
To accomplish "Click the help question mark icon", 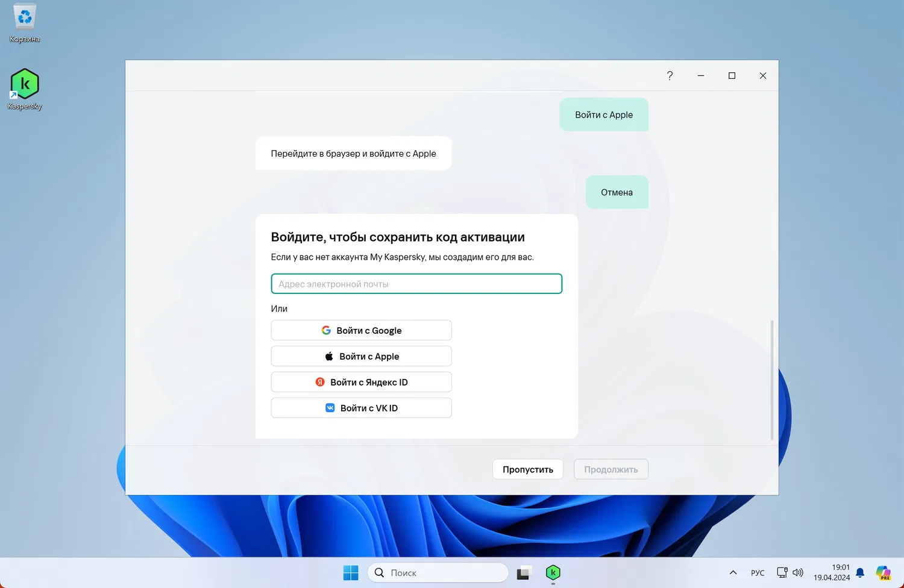I will (670, 75).
